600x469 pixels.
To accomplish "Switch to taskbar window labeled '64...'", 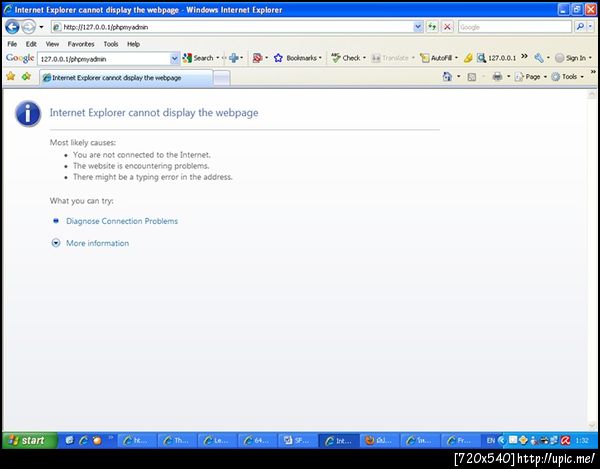I will pos(258,441).
